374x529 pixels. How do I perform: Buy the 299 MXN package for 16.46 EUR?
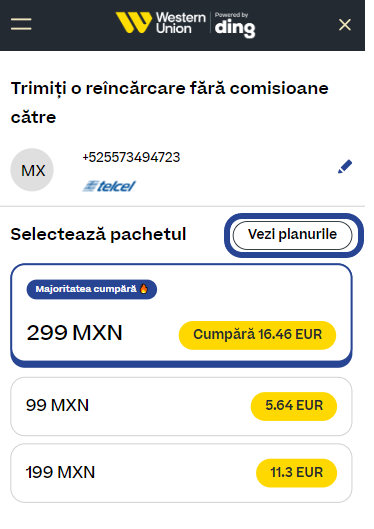(x=257, y=335)
